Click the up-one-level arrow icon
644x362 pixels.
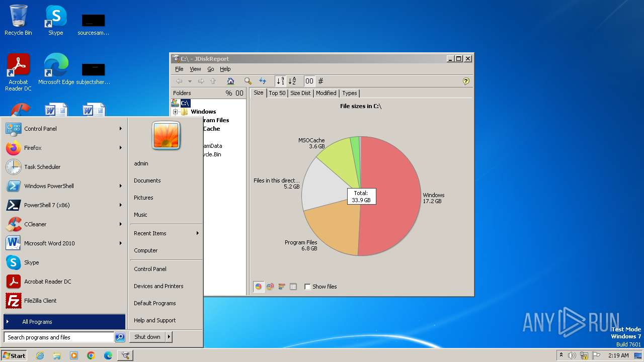pos(213,81)
